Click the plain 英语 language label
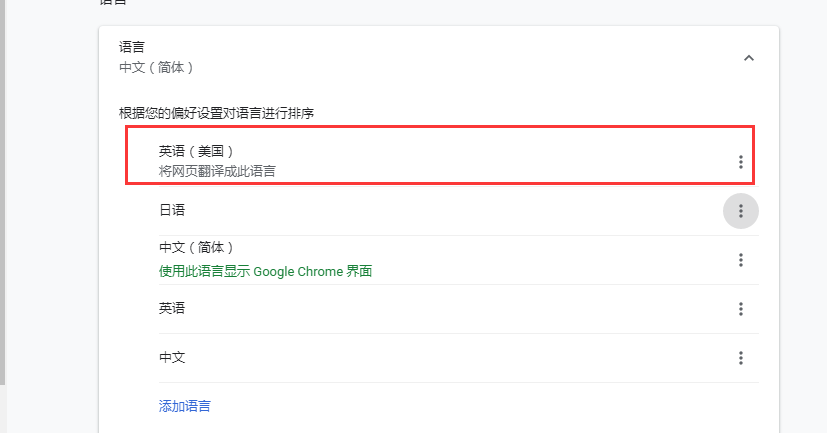827x433 pixels. [x=172, y=308]
